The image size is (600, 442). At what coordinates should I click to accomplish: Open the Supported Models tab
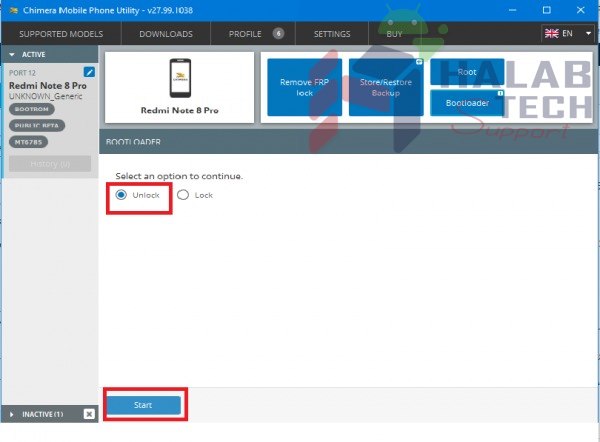(x=61, y=34)
